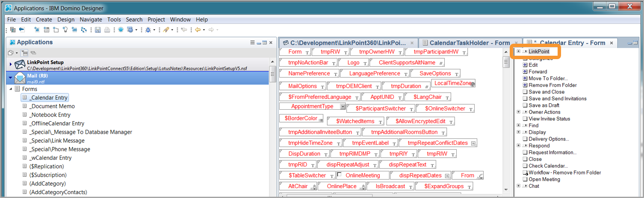Viewport: 644px width, 198px height.
Task: Click the Mail (R9) envelope icon
Action: 20,78
